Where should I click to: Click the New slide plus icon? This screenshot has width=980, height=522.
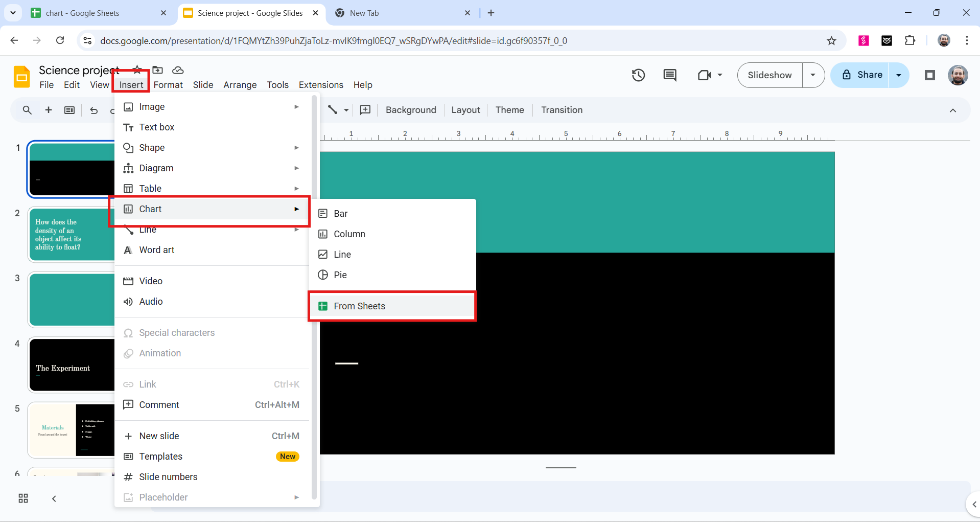[48, 110]
